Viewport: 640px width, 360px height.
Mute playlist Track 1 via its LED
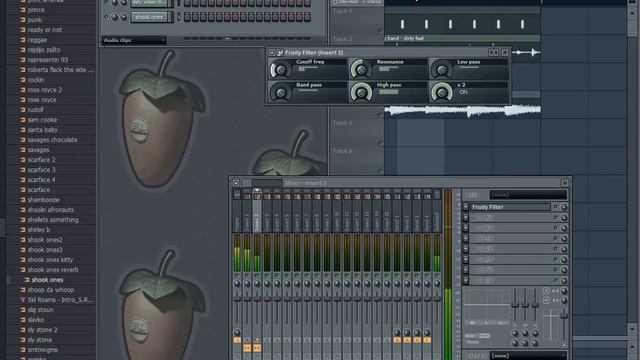point(380,30)
